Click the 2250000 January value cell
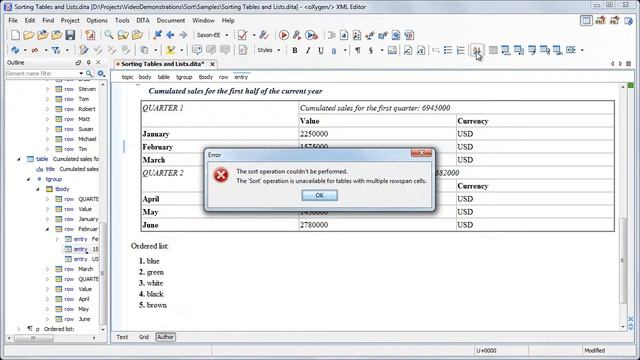Image resolution: width=640 pixels, height=360 pixels. click(378, 134)
